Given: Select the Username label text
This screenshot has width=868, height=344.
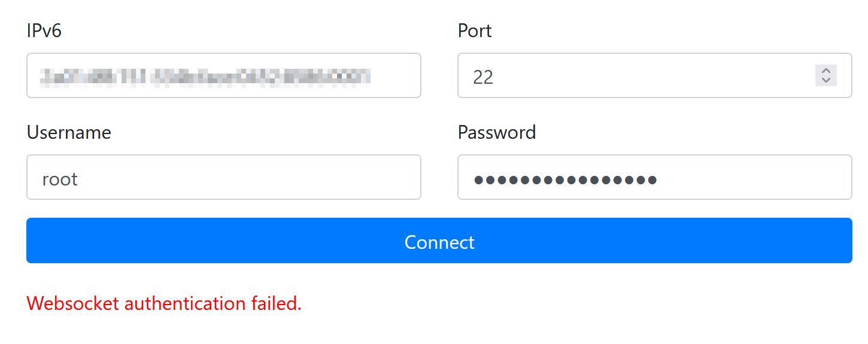Looking at the screenshot, I should 69,132.
